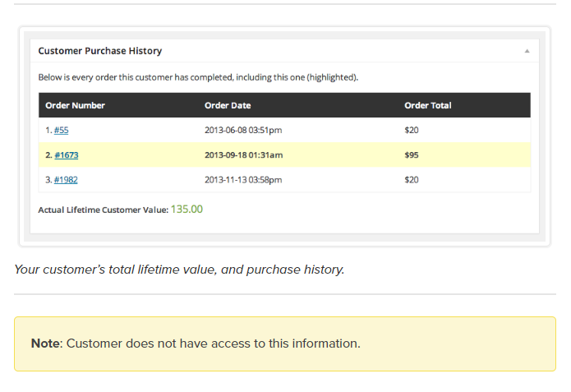Click the Order Total column header
Image resolution: width=571 pixels, height=392 pixels.
tap(428, 105)
